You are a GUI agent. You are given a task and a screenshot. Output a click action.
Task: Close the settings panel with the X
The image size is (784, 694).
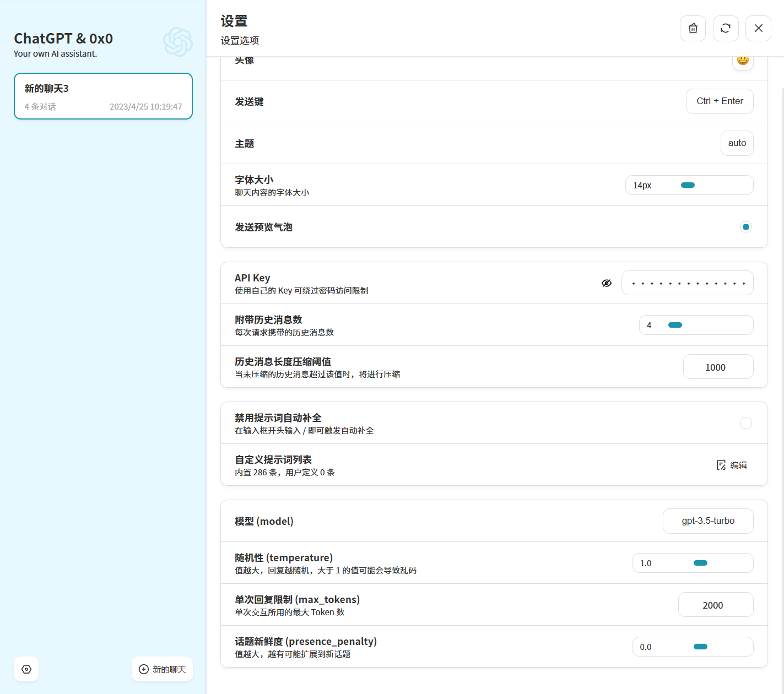[758, 28]
